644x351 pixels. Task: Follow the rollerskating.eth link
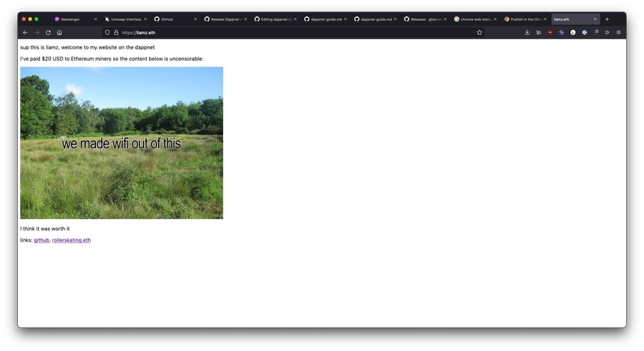coord(72,240)
